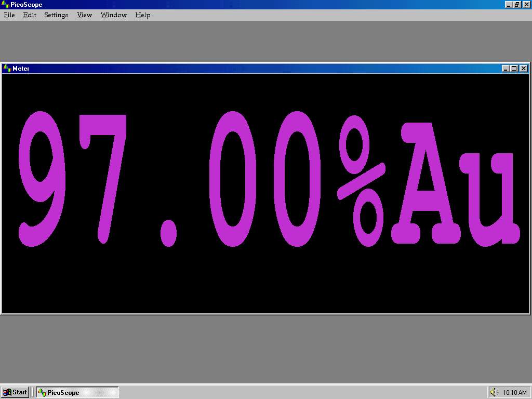Image resolution: width=532 pixels, height=399 pixels.
Task: Click the 97.00%Au meter reading
Action: pyautogui.click(x=269, y=179)
